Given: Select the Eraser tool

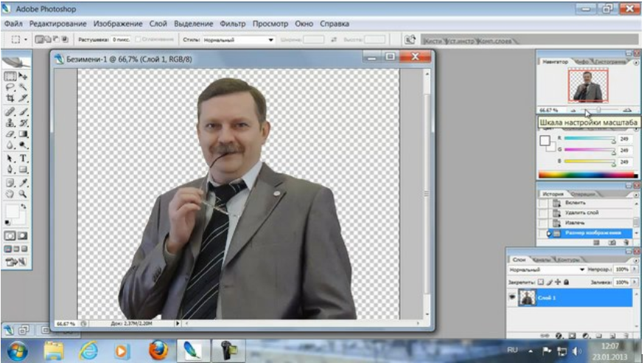Looking at the screenshot, I should tap(10, 134).
